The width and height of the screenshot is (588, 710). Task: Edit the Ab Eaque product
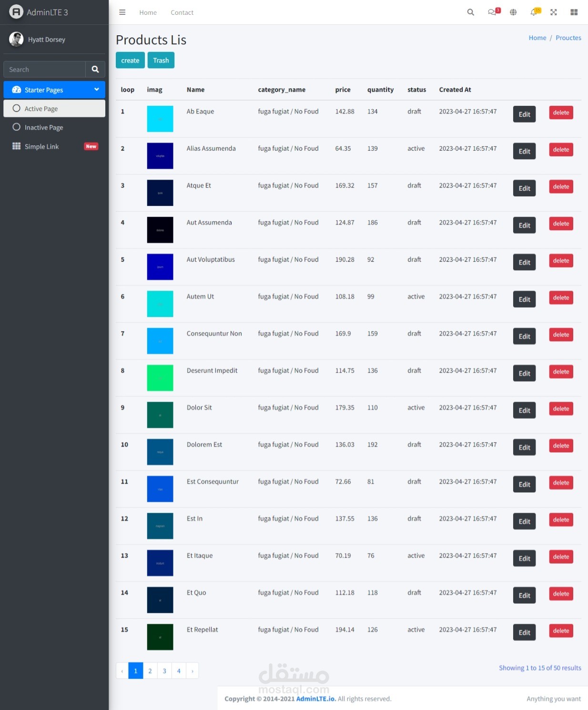click(x=524, y=114)
